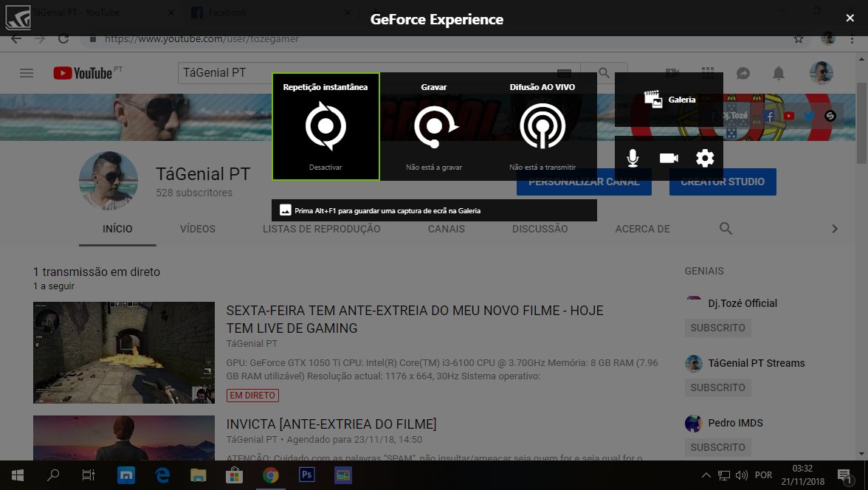Open Microsoft Store from taskbar
This screenshot has height=490, width=868.
coord(234,475)
